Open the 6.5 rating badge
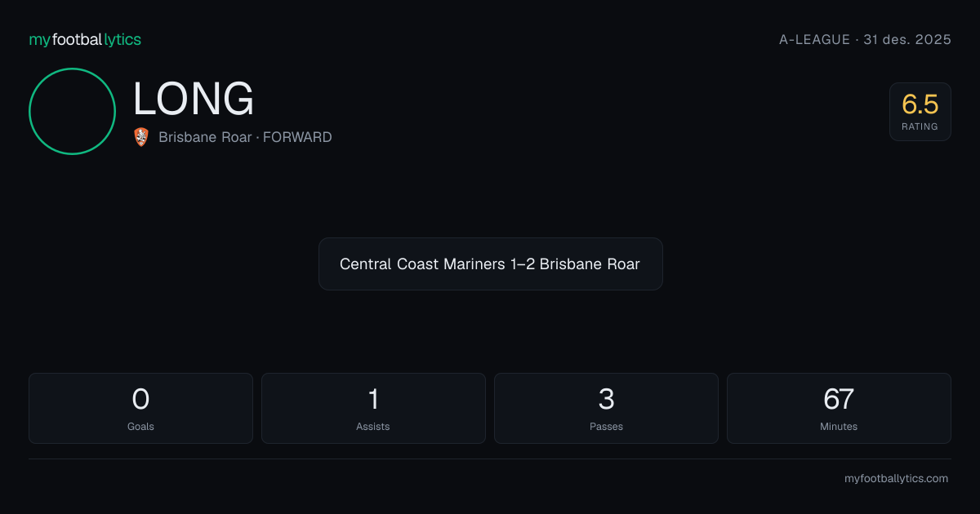Image resolution: width=980 pixels, height=514 pixels. (920, 112)
